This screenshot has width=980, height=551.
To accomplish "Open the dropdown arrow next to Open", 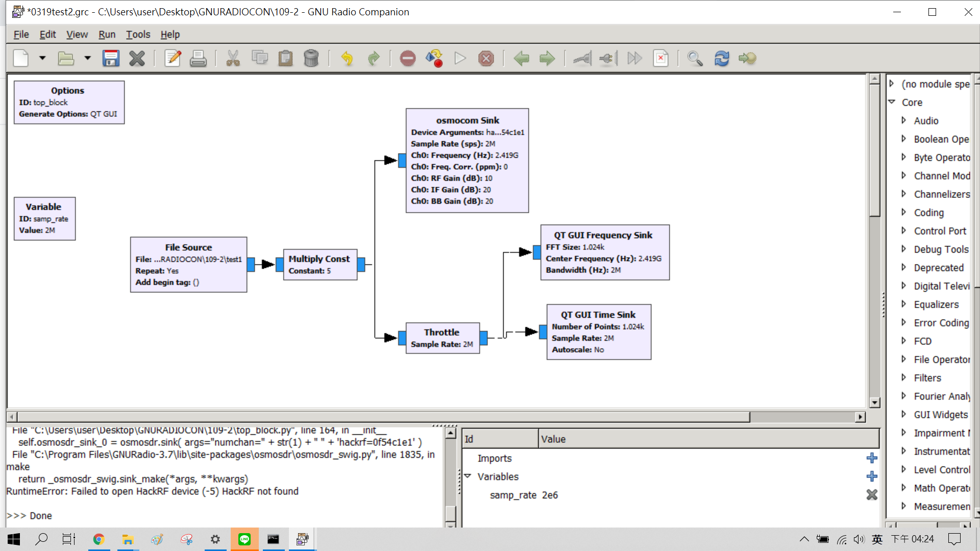I will (x=87, y=58).
